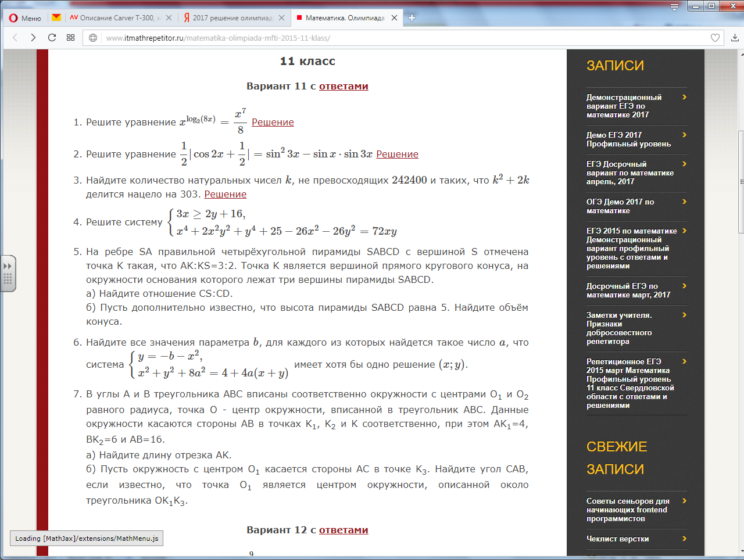
Task: Expand the collapsed sidebar handle on left edge
Action: click(x=8, y=273)
